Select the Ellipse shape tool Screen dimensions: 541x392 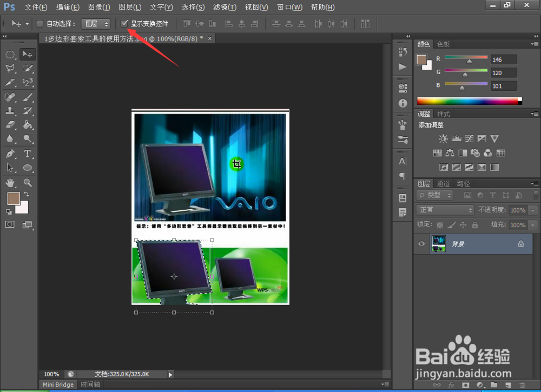point(27,168)
